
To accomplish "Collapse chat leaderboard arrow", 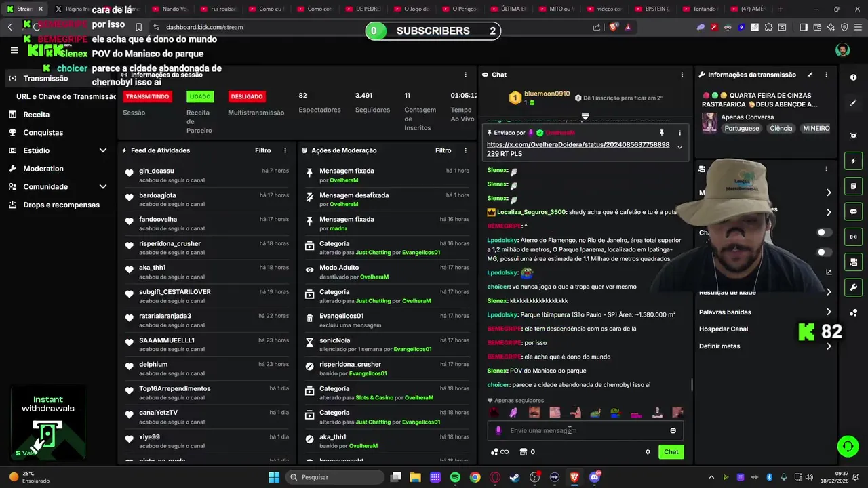I will click(x=585, y=117).
